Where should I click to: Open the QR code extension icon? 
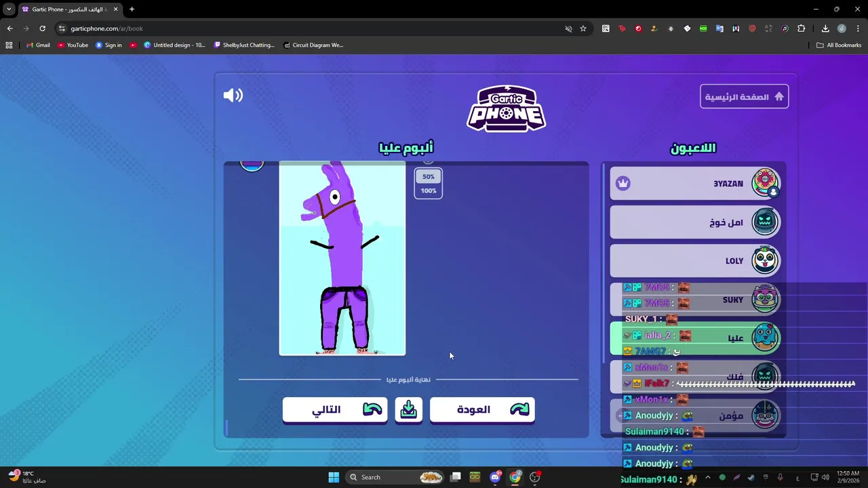(606, 28)
